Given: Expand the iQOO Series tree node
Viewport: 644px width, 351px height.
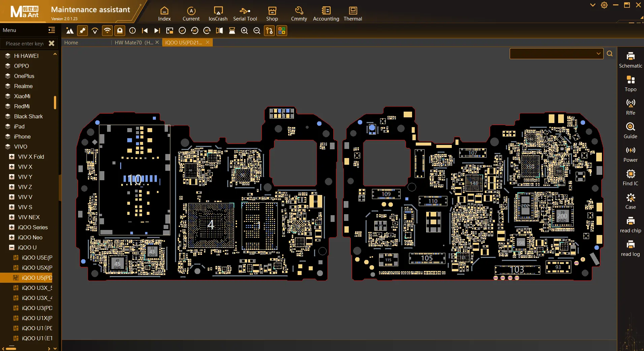Looking at the screenshot, I should coord(12,227).
